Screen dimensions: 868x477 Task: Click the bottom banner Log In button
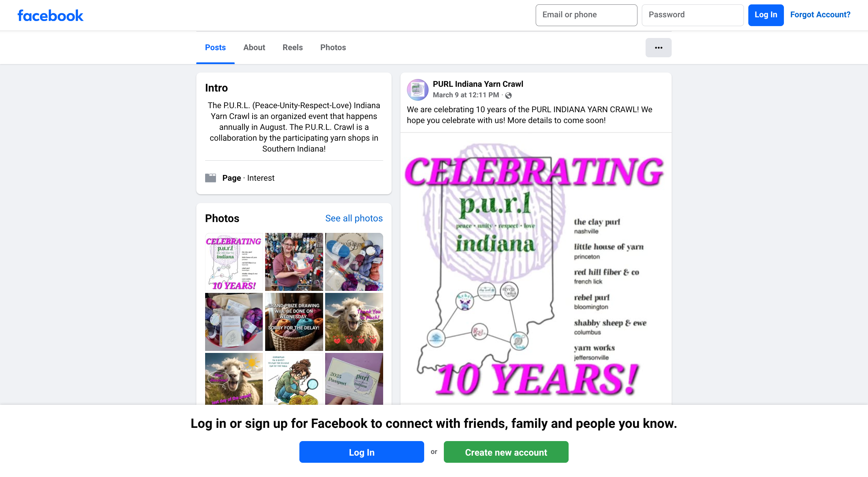[x=361, y=452]
